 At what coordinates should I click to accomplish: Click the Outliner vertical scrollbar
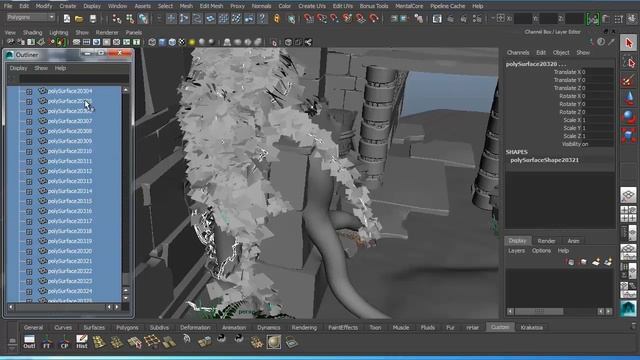pos(126,193)
